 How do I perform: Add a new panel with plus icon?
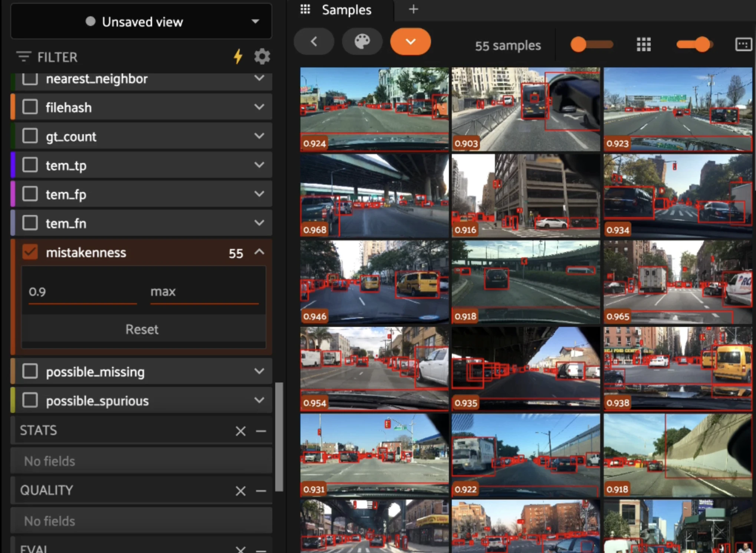413,9
